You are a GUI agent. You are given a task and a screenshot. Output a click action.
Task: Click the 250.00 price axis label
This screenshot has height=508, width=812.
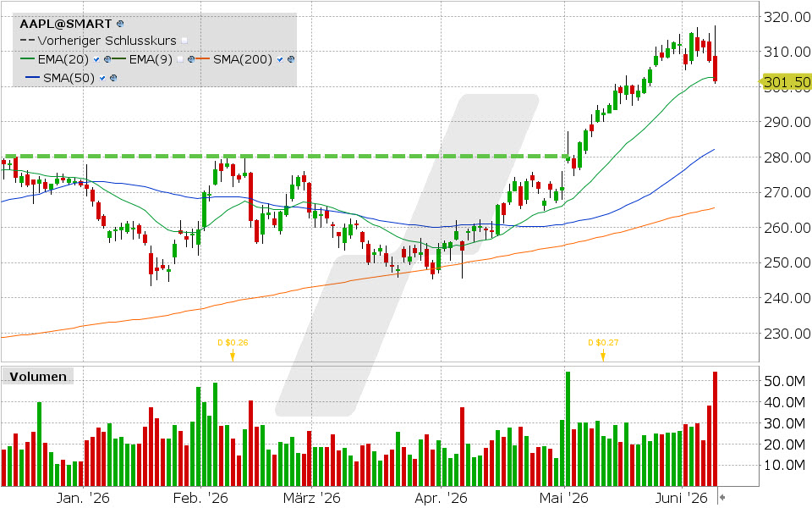(787, 262)
